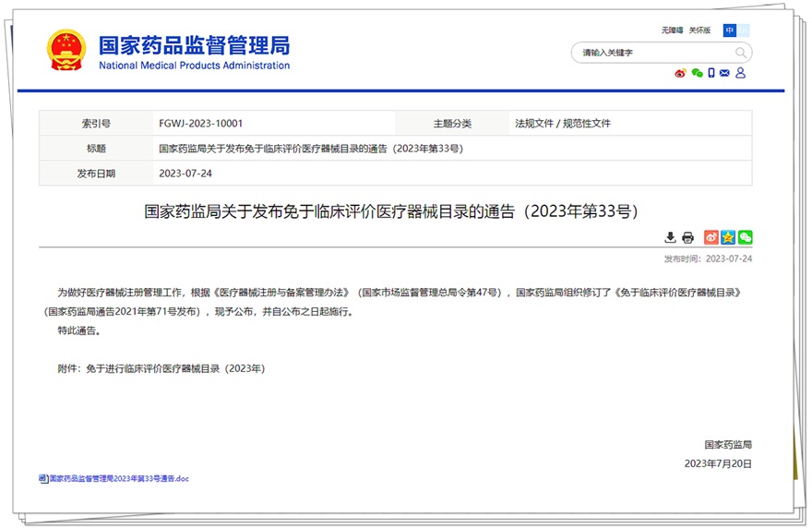Open the 关怀版 link

(x=699, y=30)
